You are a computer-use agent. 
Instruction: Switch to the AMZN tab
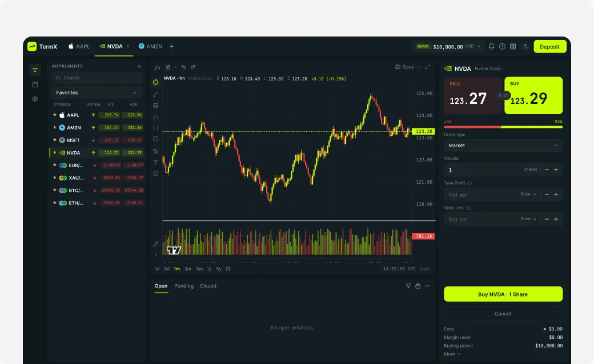150,47
